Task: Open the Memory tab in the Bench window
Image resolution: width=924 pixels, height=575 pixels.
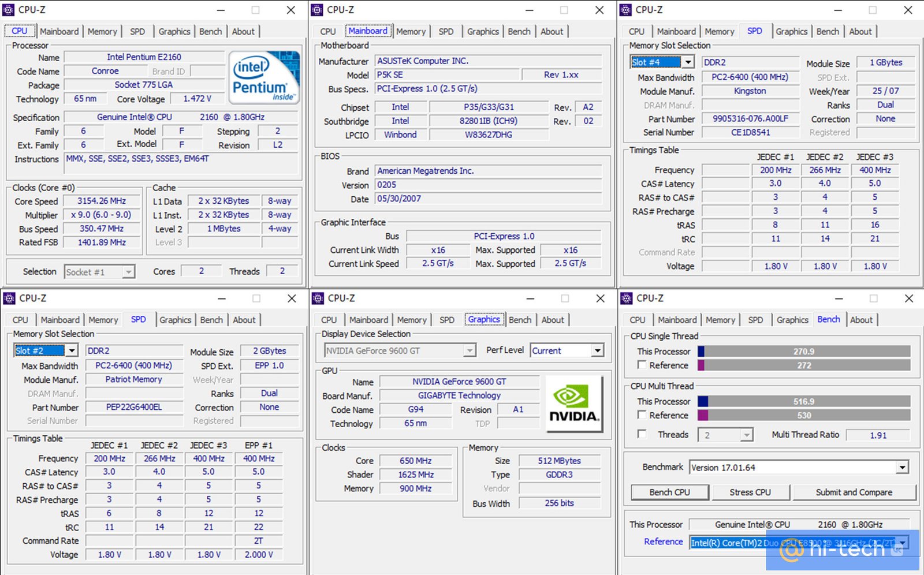Action: pos(721,320)
